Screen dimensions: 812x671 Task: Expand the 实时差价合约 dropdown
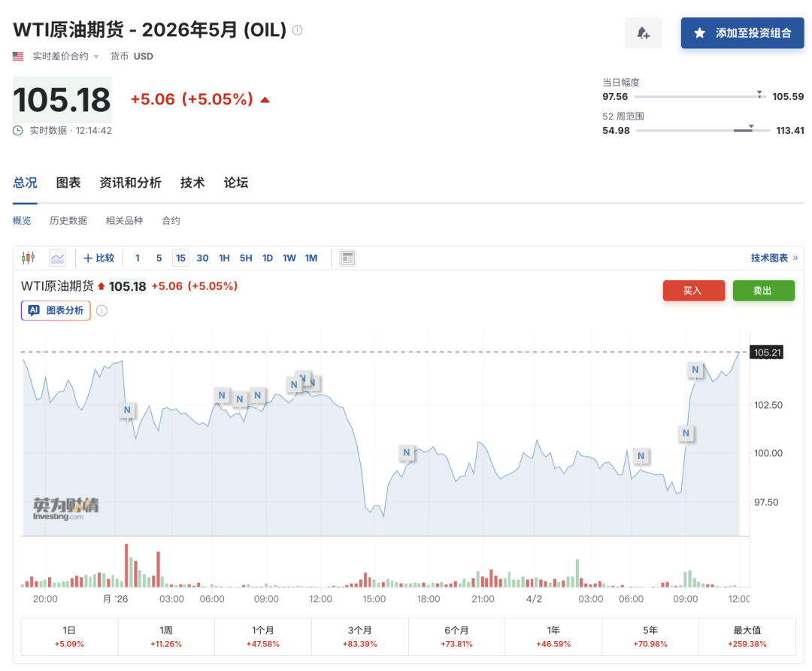(x=65, y=56)
